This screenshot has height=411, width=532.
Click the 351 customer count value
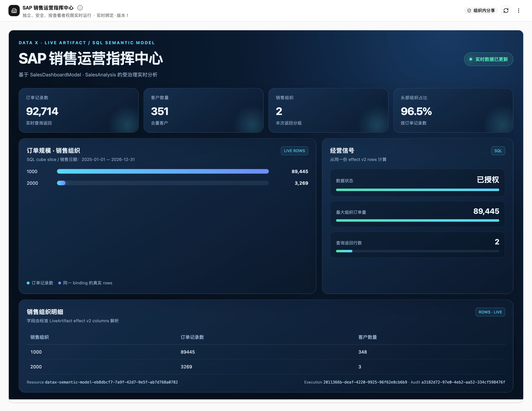160,111
